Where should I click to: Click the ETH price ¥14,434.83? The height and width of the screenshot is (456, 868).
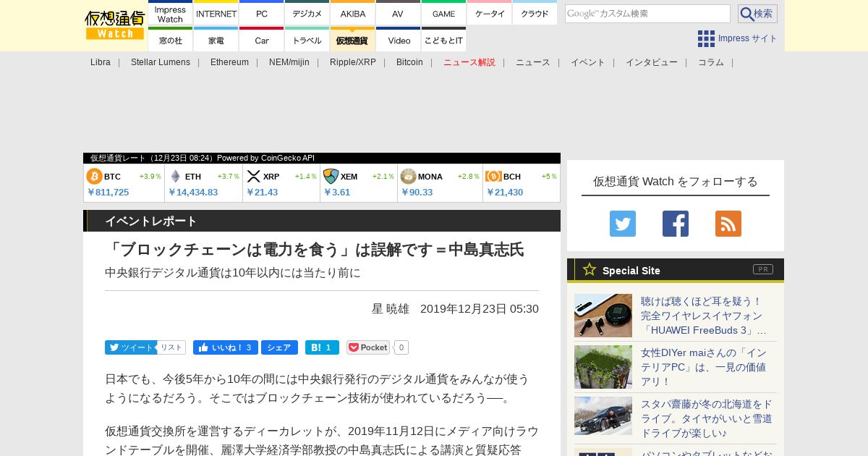click(x=192, y=193)
